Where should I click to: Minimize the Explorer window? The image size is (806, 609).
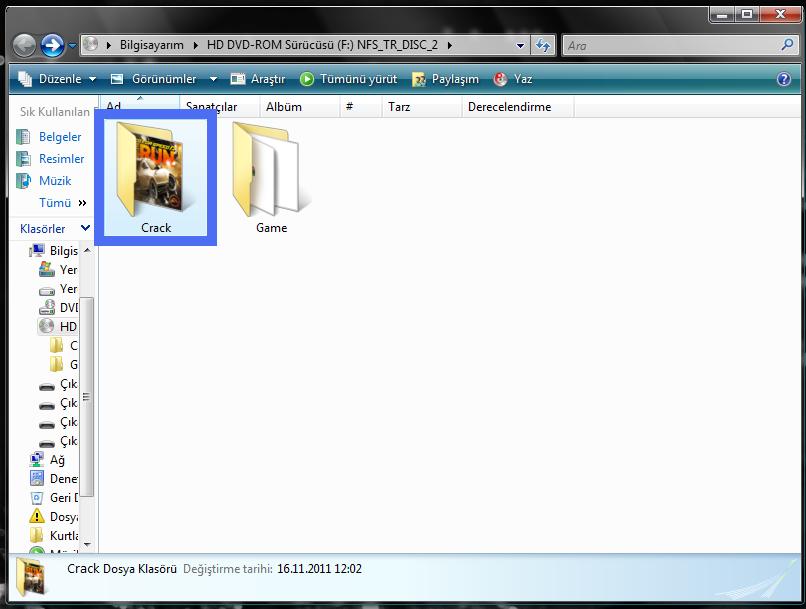[x=722, y=14]
